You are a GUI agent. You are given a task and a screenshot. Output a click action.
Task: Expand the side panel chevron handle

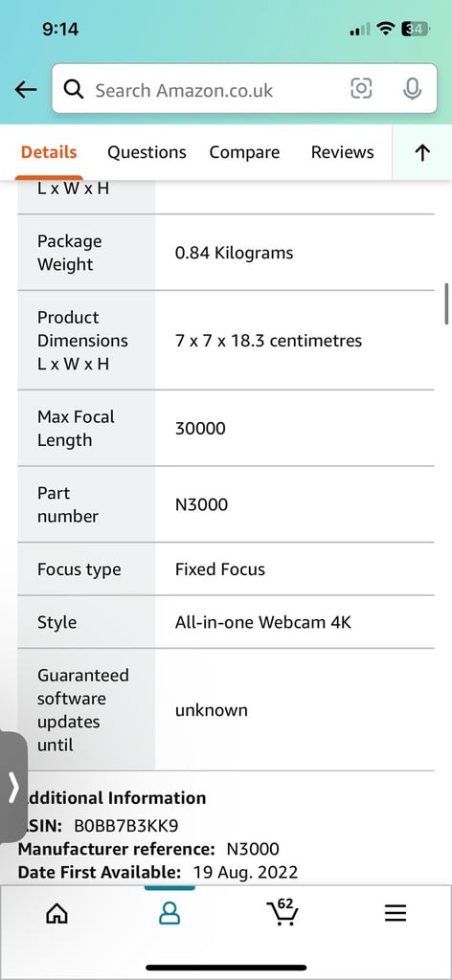tap(13, 788)
